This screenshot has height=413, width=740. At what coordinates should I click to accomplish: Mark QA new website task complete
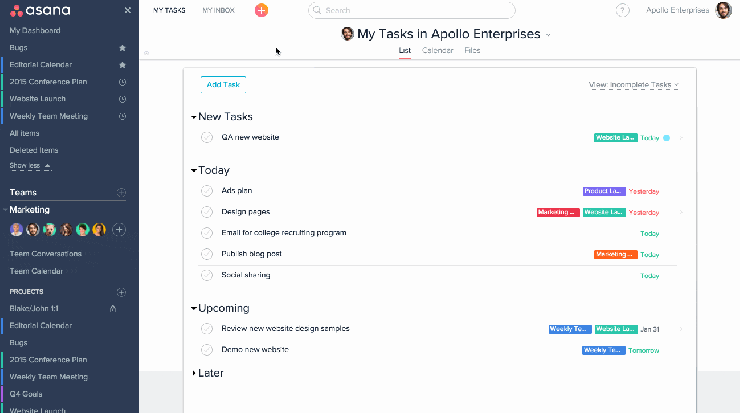point(207,138)
